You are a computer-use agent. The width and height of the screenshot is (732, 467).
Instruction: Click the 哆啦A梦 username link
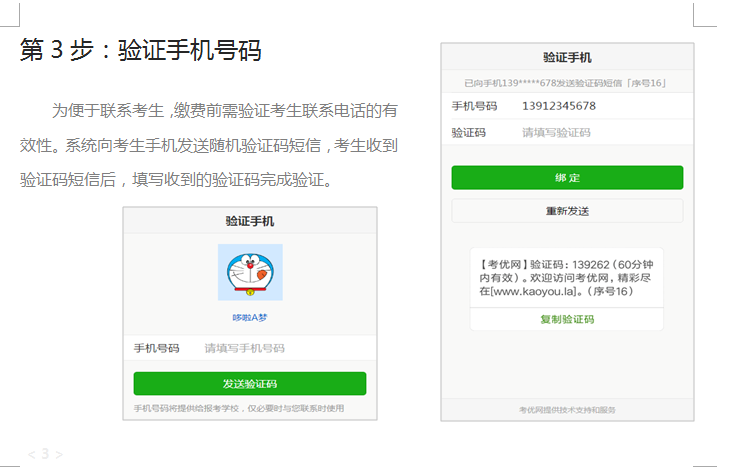[x=250, y=317]
